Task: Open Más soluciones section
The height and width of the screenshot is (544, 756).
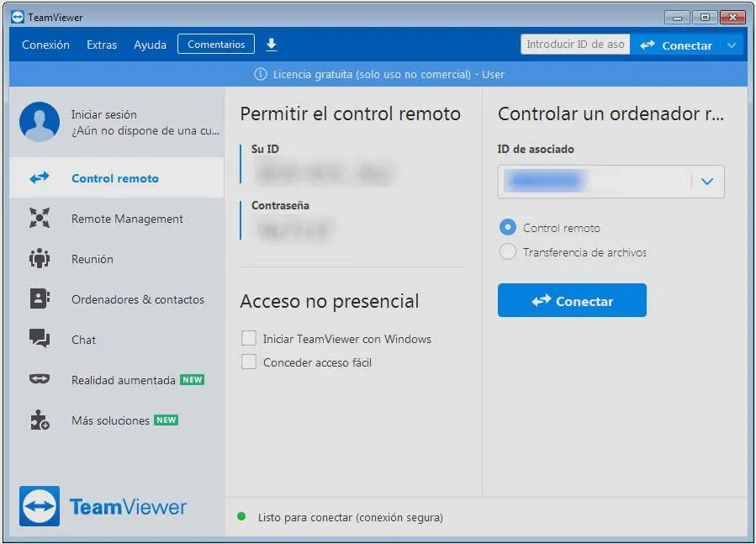Action: pos(117,420)
